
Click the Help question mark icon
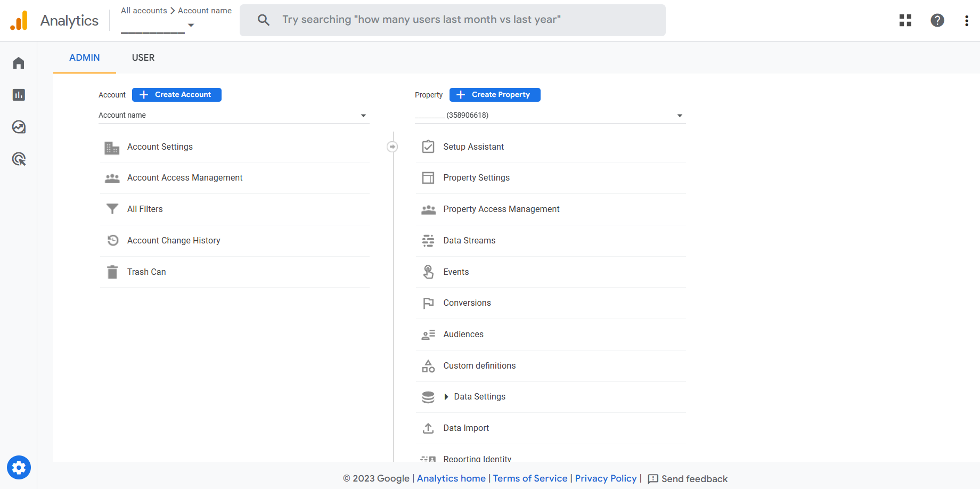(937, 20)
